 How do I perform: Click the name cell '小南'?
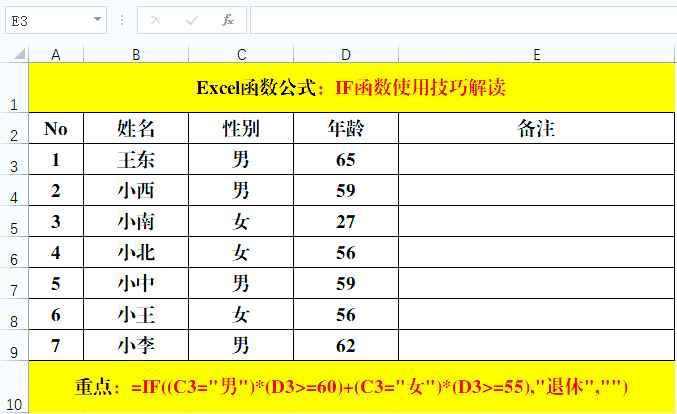[136, 221]
